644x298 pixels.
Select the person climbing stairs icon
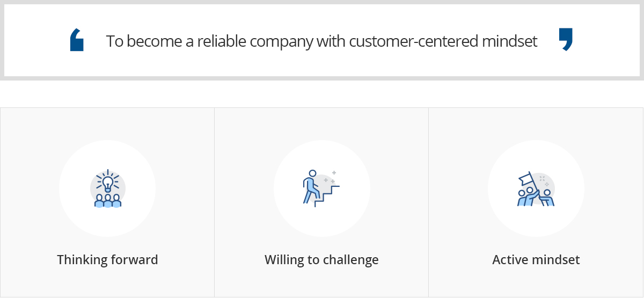[x=321, y=188]
